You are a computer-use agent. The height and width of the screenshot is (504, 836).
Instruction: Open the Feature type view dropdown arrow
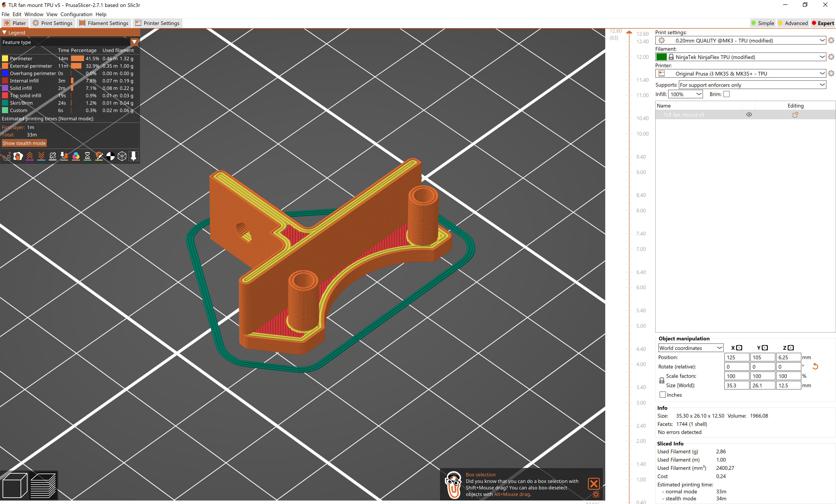134,42
